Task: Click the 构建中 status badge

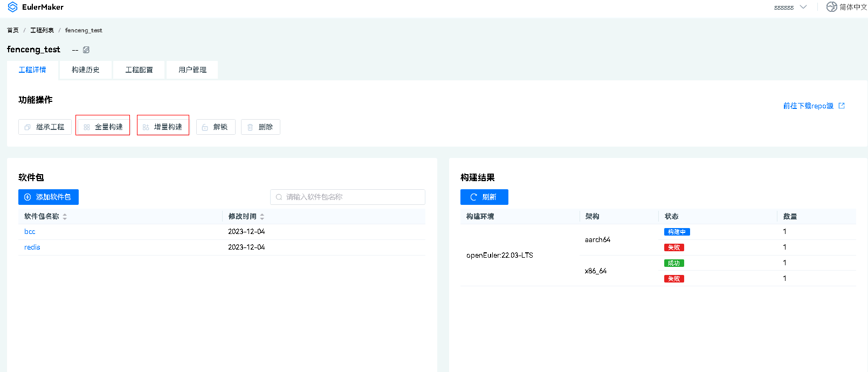Action: (677, 232)
